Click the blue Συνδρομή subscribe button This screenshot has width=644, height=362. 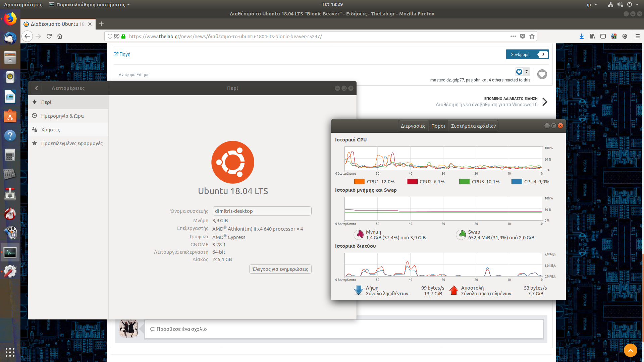point(521,54)
